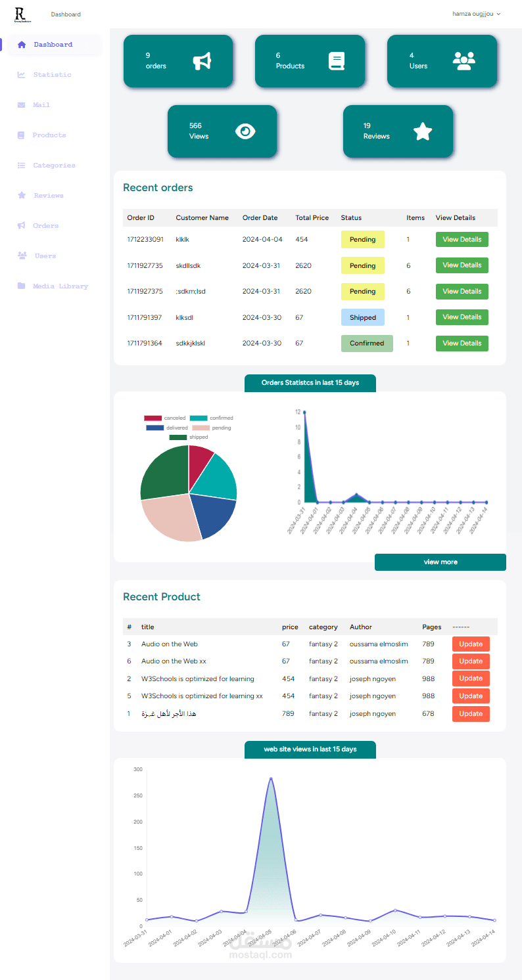522x980 pixels.
Task: Update W3Schools is optimized for learning
Action: (x=471, y=679)
